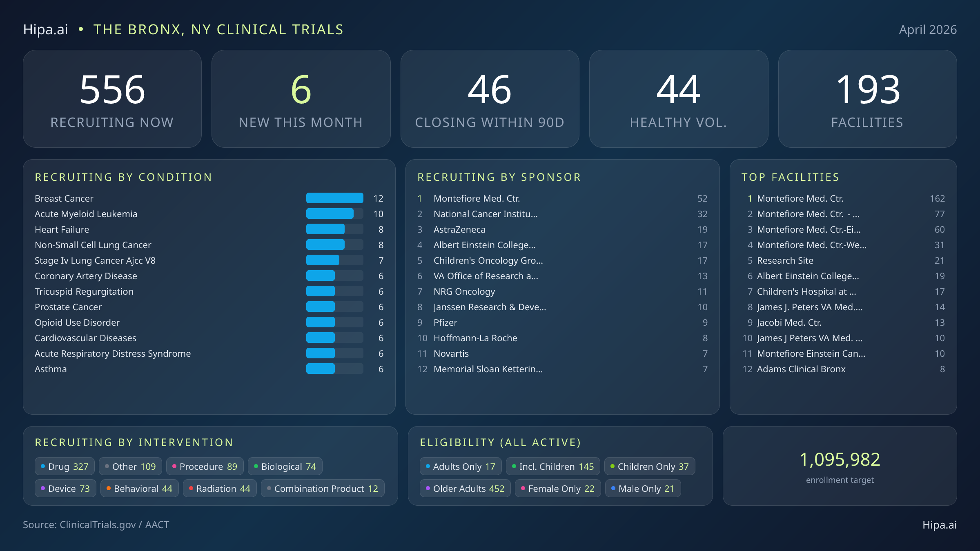
Task: Select Children's Oncology Gro... sponsor
Action: (562, 260)
